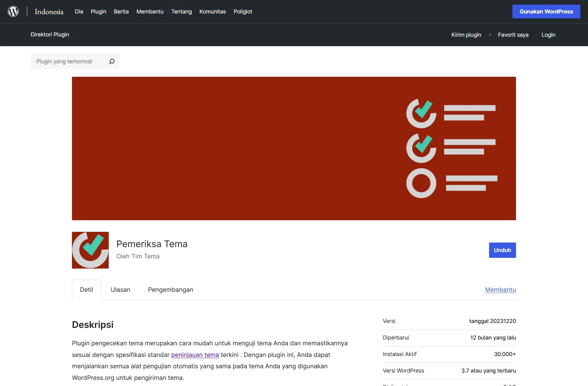The width and height of the screenshot is (588, 386).
Task: Open the Berita menu item
Action: coord(121,12)
